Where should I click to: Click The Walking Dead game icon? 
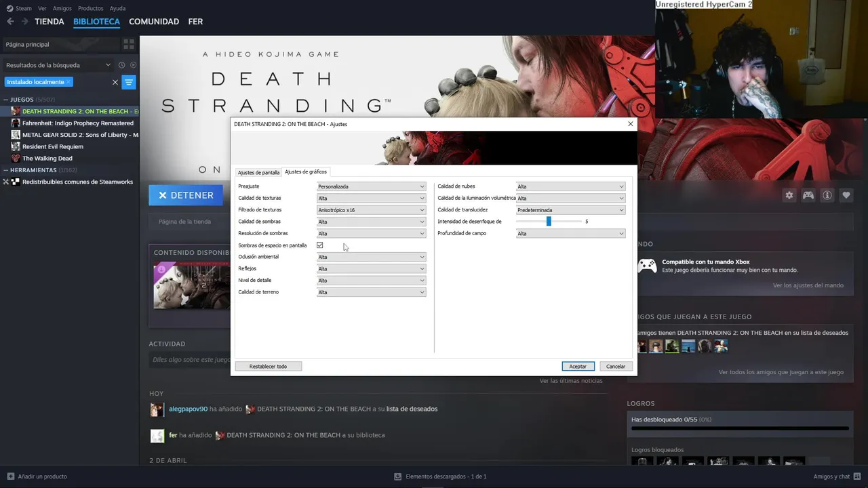(16, 158)
